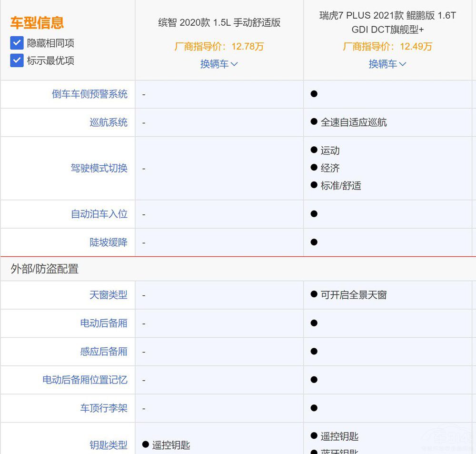Click the 天窗类型 row label
The width and height of the screenshot is (476, 454).
click(x=109, y=295)
